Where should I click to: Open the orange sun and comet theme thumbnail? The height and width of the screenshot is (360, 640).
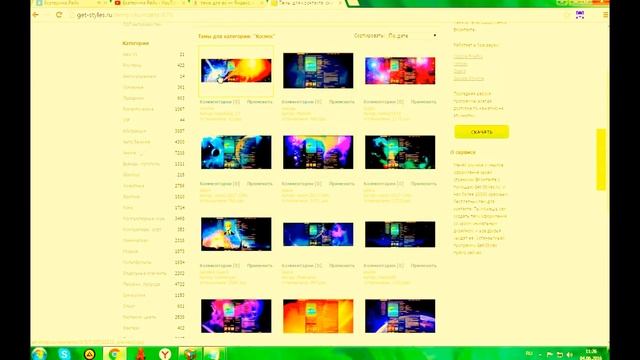click(236, 71)
